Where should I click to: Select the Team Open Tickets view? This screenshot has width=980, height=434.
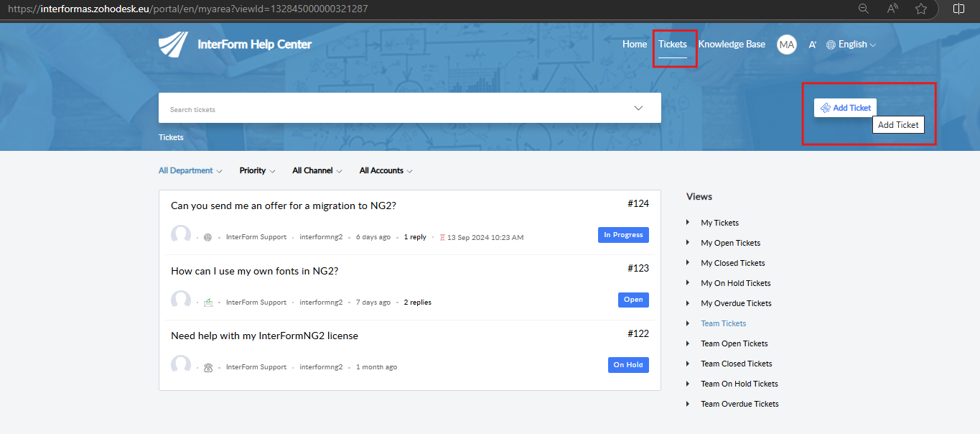[x=734, y=343]
